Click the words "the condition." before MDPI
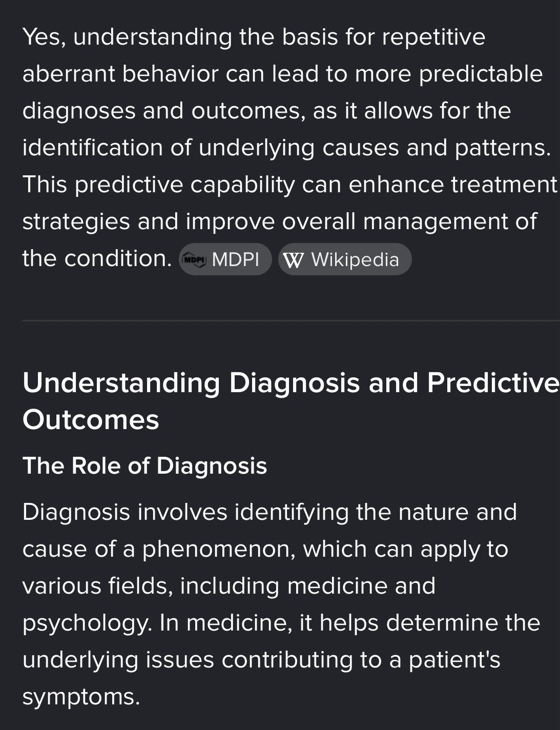Screen dimensions: 560x730 pyautogui.click(x=97, y=258)
